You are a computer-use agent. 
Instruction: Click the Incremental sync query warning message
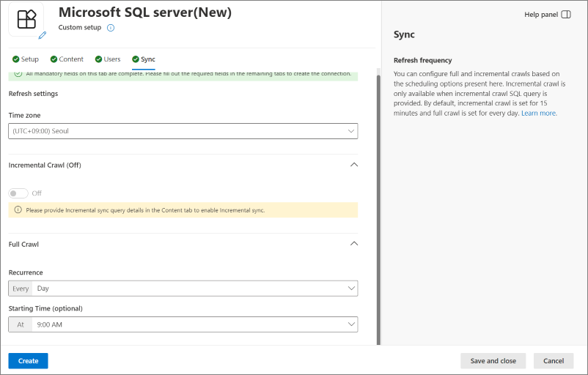pos(145,210)
